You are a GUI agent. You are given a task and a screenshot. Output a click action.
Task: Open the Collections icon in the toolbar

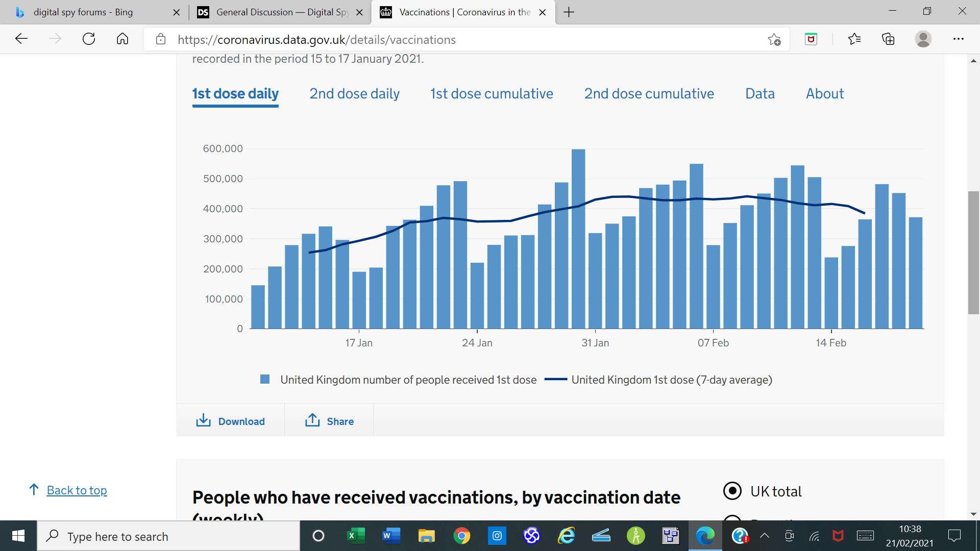click(888, 39)
